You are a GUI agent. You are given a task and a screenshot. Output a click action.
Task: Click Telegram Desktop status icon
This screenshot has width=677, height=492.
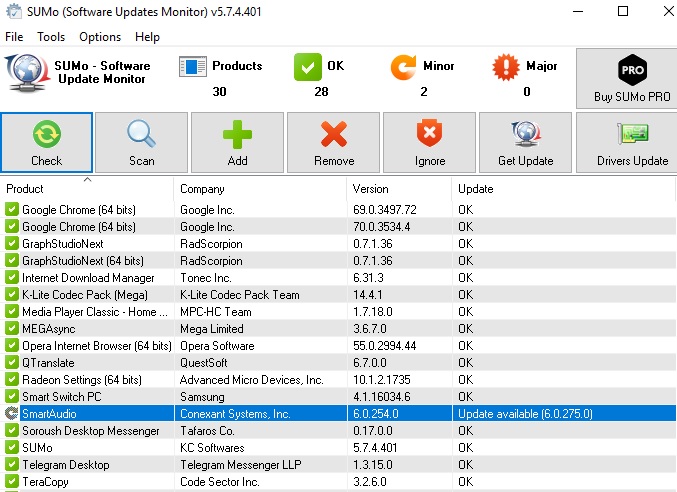(x=12, y=464)
